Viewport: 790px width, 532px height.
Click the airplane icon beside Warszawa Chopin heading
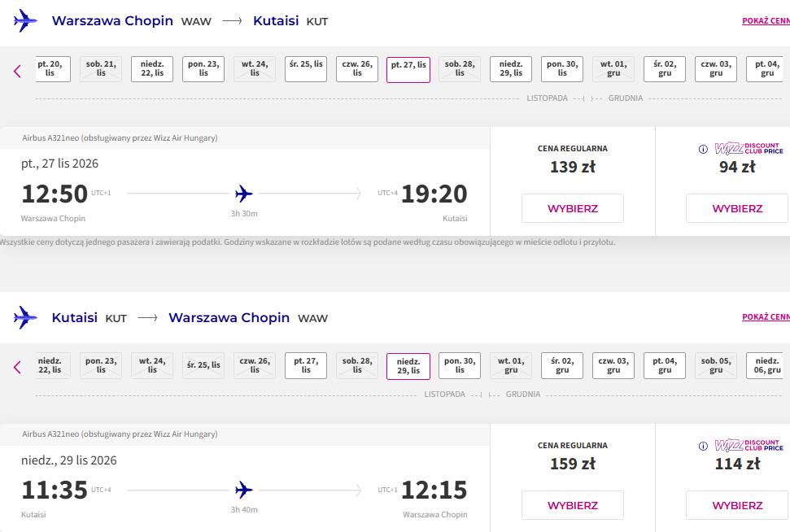click(x=25, y=20)
